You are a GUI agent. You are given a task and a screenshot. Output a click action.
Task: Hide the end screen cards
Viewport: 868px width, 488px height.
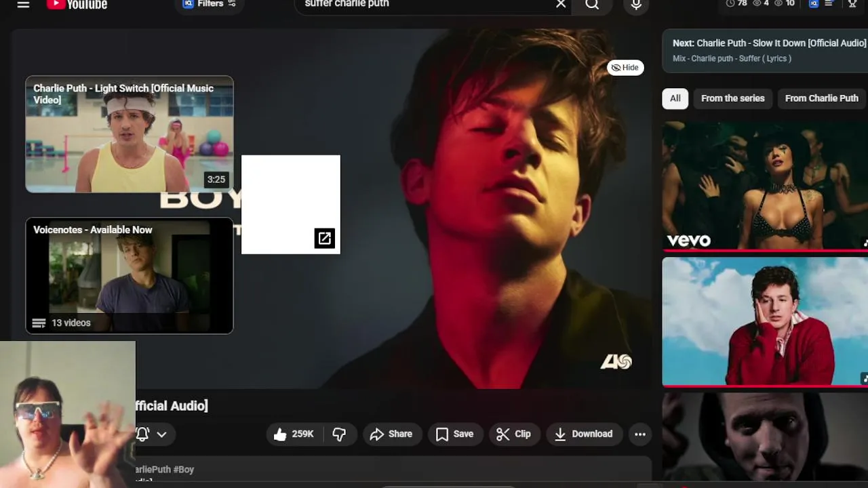pos(625,67)
